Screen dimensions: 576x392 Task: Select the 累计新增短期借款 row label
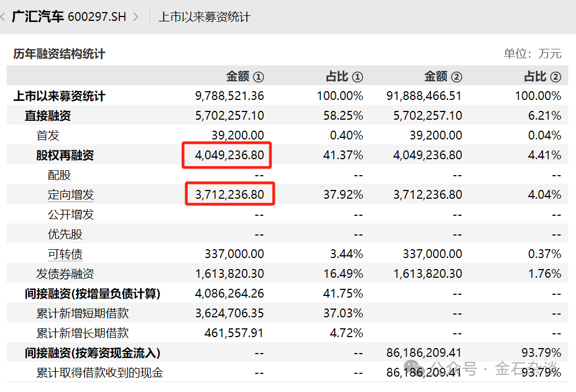click(82, 313)
